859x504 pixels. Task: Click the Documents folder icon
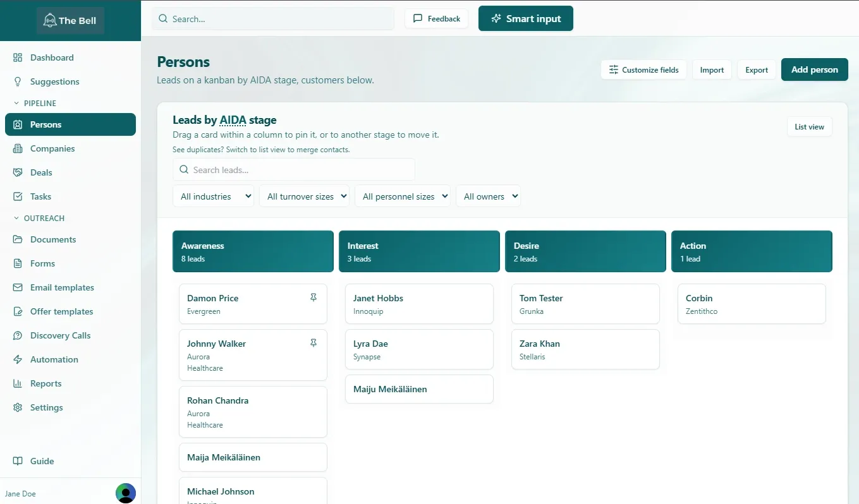18,239
